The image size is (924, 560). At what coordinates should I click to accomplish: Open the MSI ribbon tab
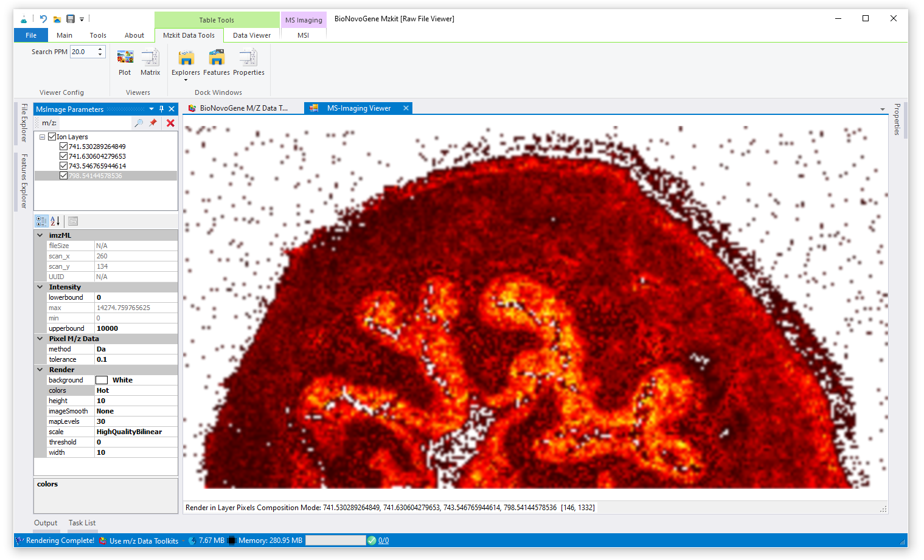(x=303, y=35)
